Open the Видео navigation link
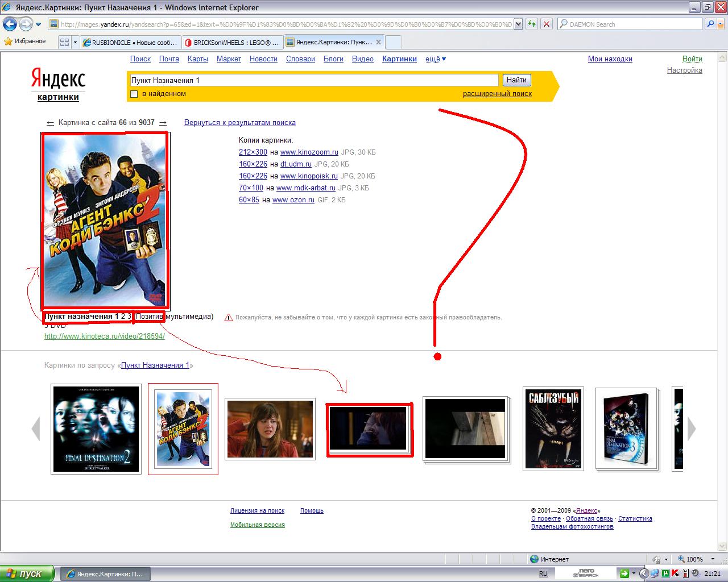 point(363,59)
